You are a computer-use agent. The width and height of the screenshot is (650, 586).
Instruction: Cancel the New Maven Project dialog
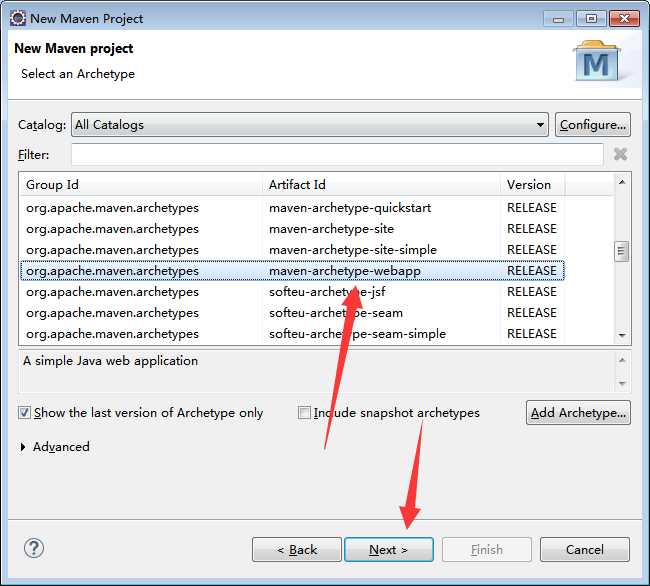(585, 550)
